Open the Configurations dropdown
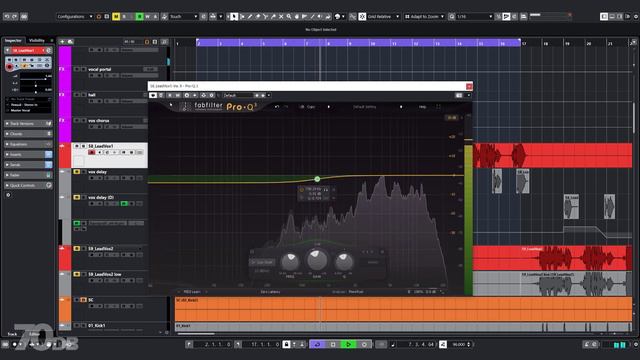This screenshot has width=640, height=360. click(x=75, y=16)
